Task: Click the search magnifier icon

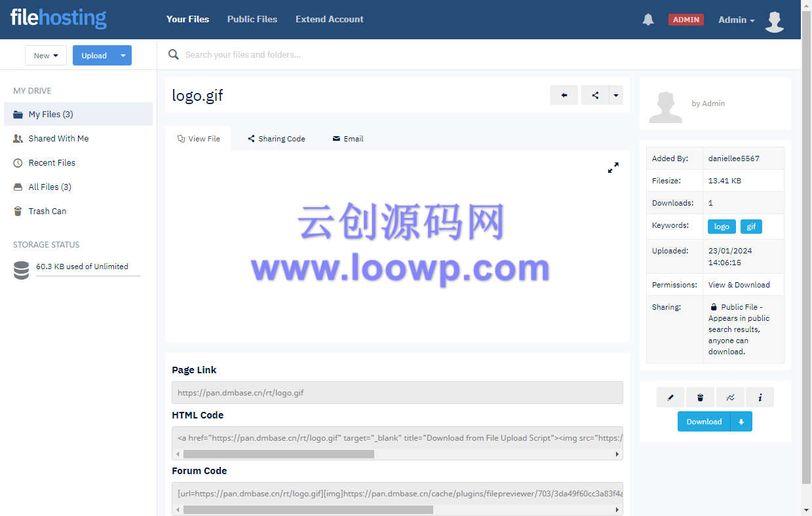Action: [x=174, y=54]
